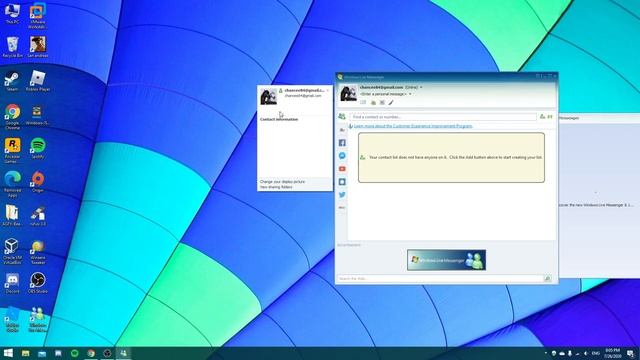Select the Recycle Bin desktop icon

point(13,47)
